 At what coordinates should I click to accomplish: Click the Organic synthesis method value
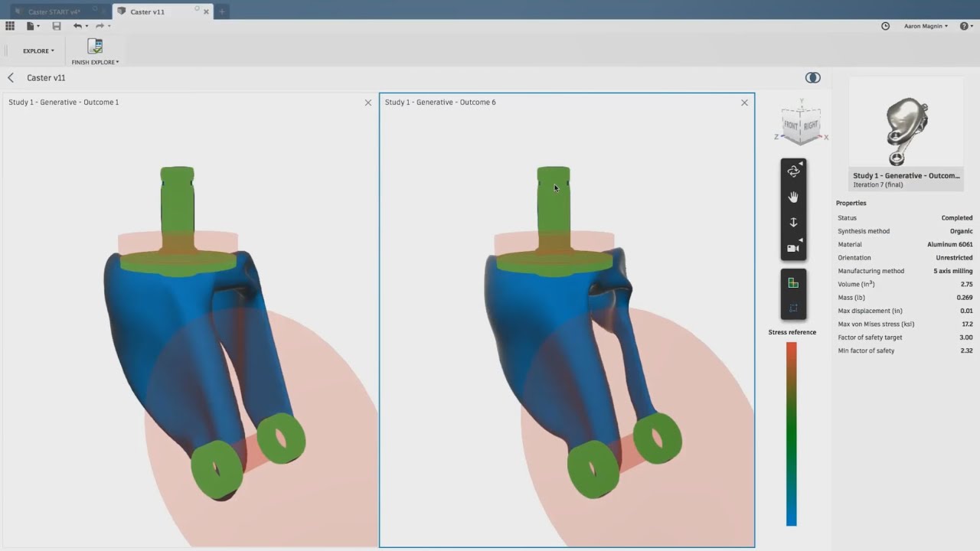(x=962, y=231)
